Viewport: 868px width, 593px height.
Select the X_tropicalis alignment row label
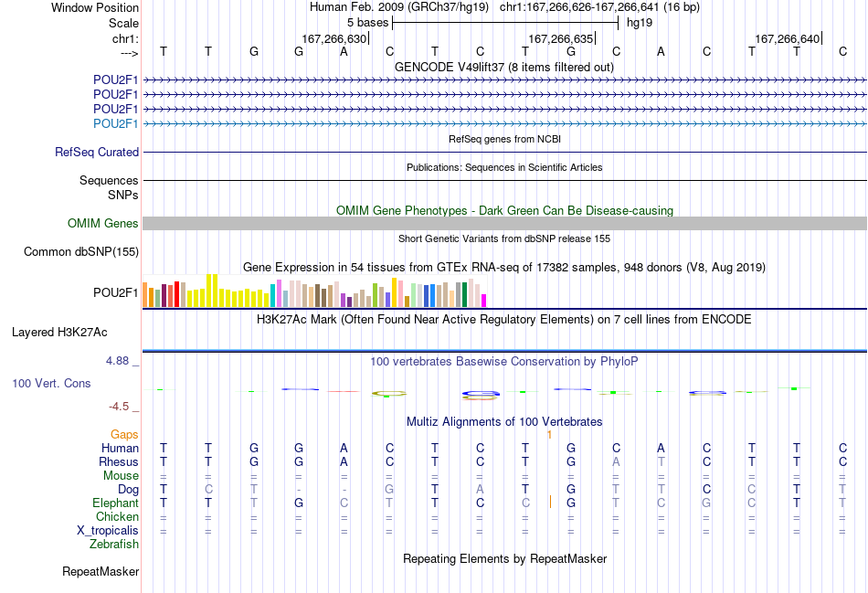tap(108, 531)
